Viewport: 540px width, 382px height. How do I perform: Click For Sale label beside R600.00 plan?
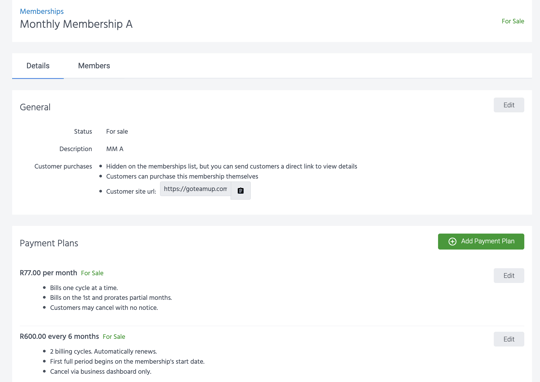[x=114, y=337]
